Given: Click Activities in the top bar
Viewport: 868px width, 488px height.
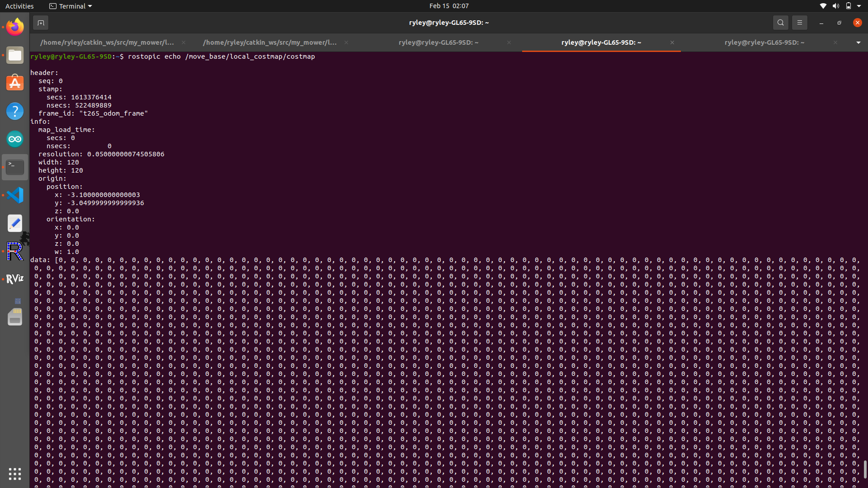Looking at the screenshot, I should [19, 6].
